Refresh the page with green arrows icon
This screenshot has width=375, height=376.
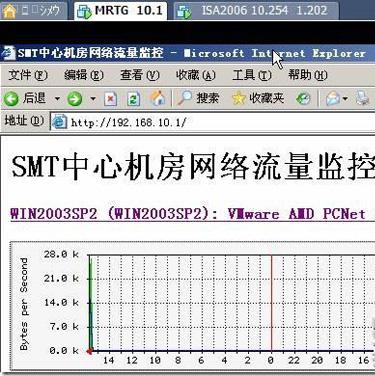pos(133,99)
